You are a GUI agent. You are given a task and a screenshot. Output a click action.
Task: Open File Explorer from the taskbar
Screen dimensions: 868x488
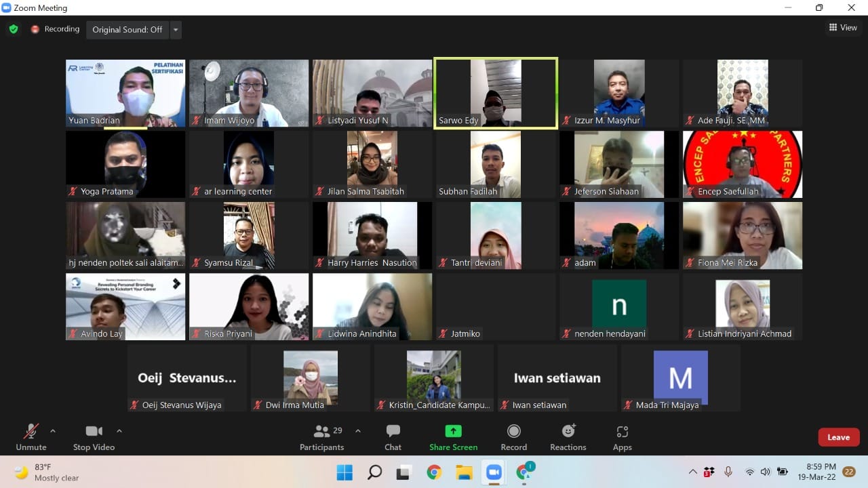[464, 472]
